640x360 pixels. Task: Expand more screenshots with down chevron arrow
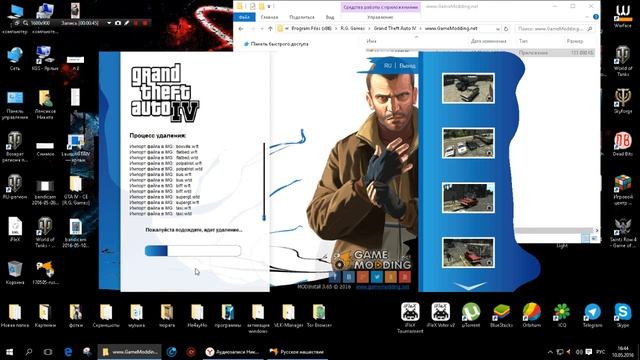469,286
